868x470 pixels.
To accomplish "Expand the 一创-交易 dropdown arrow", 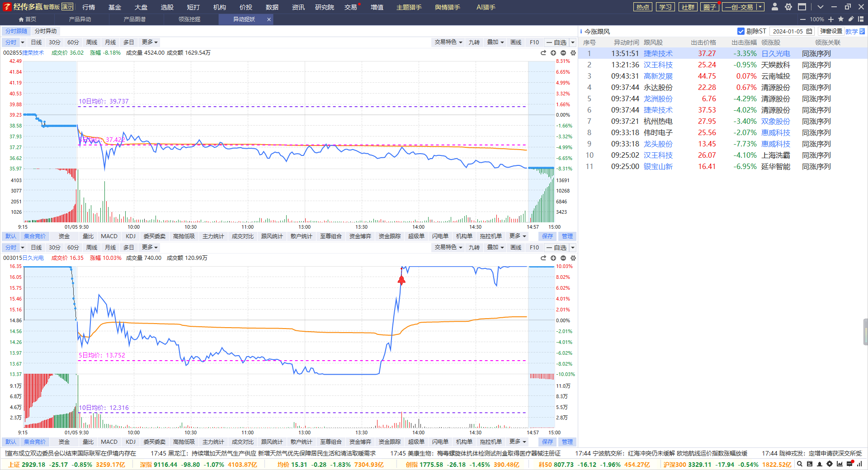I will click(760, 7).
